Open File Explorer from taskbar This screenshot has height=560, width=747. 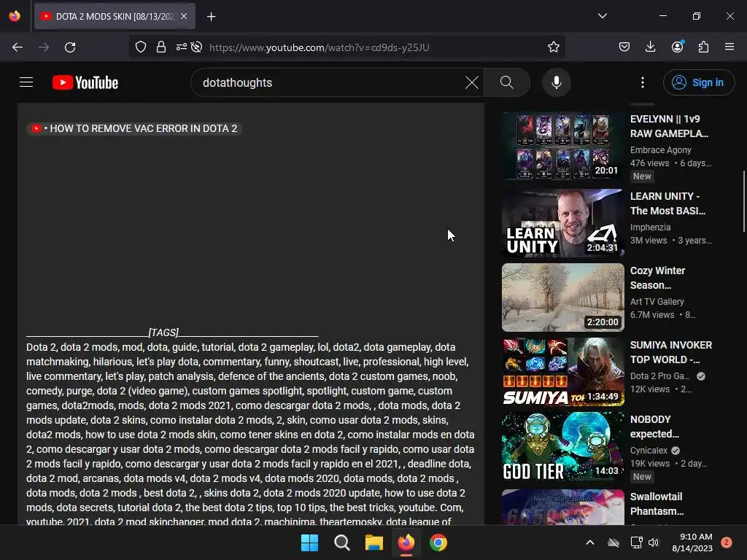[x=374, y=542]
